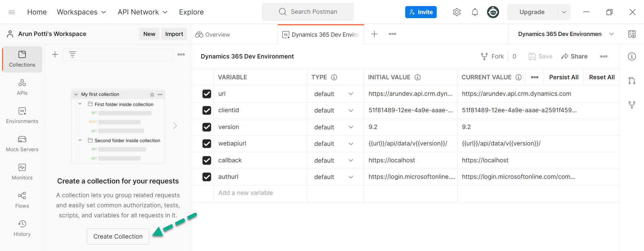The image size is (644, 251).
Task: Switch to the Overview tab
Action: point(213,35)
